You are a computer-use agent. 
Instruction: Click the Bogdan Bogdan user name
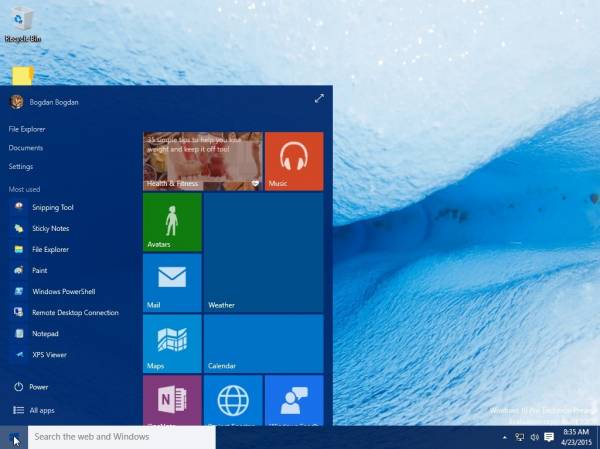[54, 102]
